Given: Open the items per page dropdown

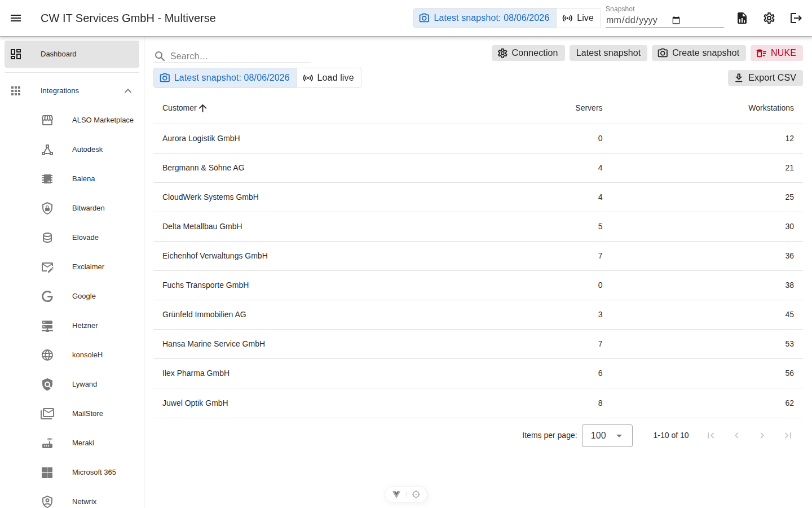Looking at the screenshot, I should tap(607, 436).
